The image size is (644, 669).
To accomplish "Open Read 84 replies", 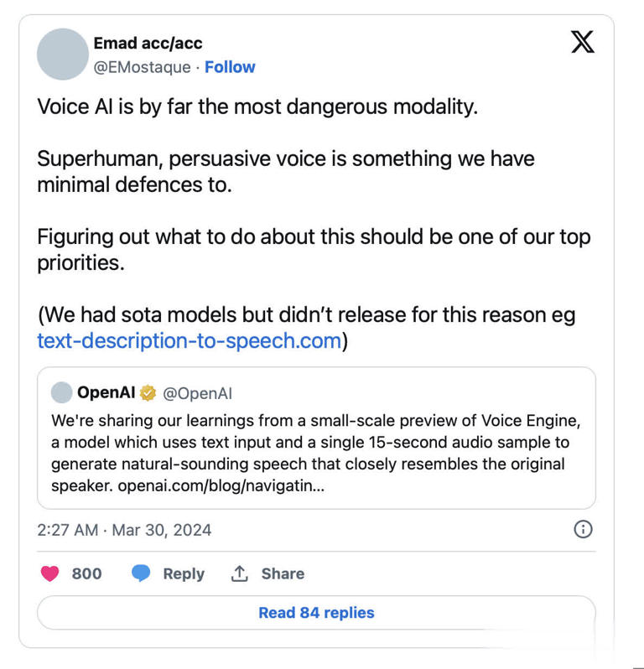I will (316, 613).
